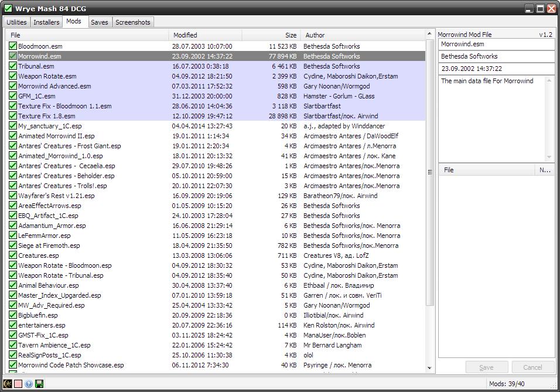The image size is (560, 392).
Task: Select Adamantium_Armor.esp row
Action: 217,226
